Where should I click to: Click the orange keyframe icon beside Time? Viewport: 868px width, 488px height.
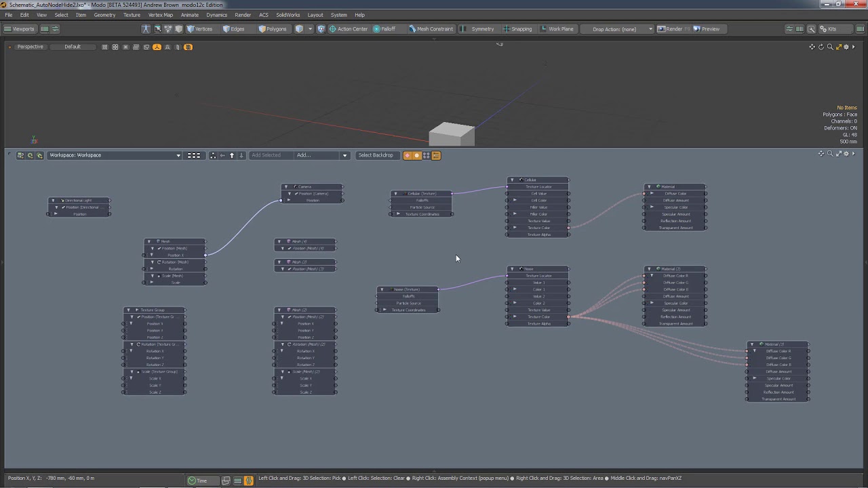249,481
